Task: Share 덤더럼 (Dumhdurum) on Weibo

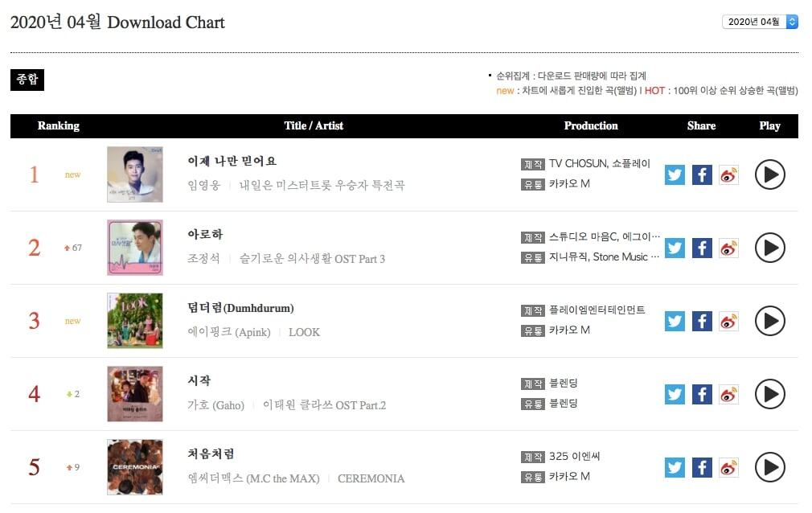Action: click(728, 321)
